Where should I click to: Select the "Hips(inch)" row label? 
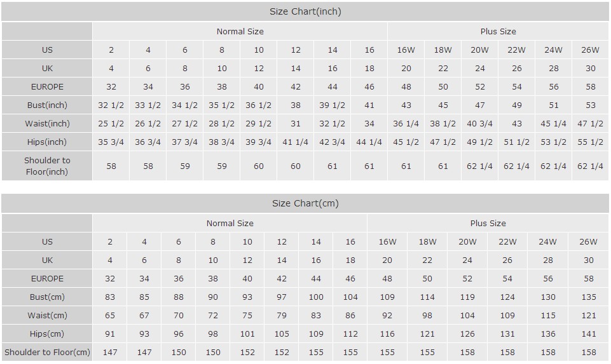47,142
